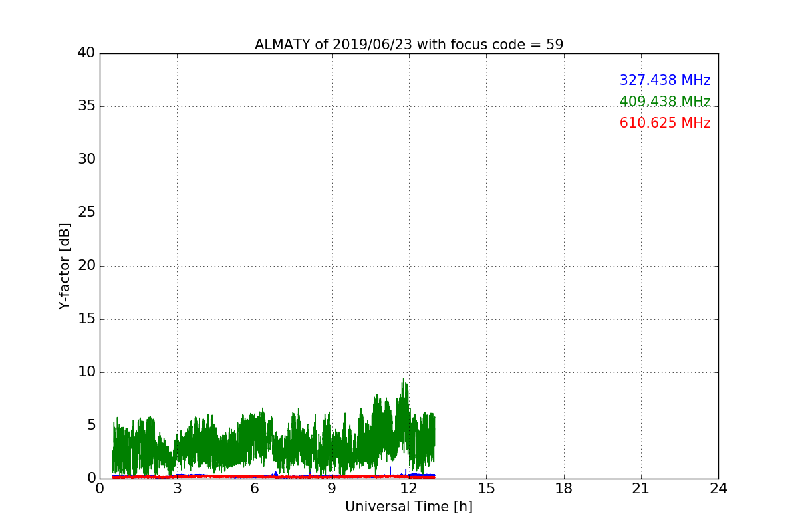Click the y-axis tick label 30
798x532 pixels.
click(86, 159)
